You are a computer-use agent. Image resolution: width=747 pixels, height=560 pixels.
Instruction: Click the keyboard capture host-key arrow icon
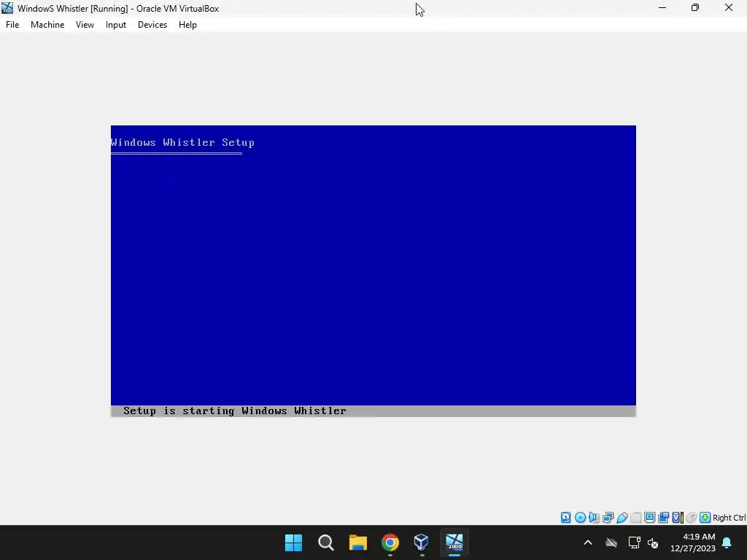(705, 518)
